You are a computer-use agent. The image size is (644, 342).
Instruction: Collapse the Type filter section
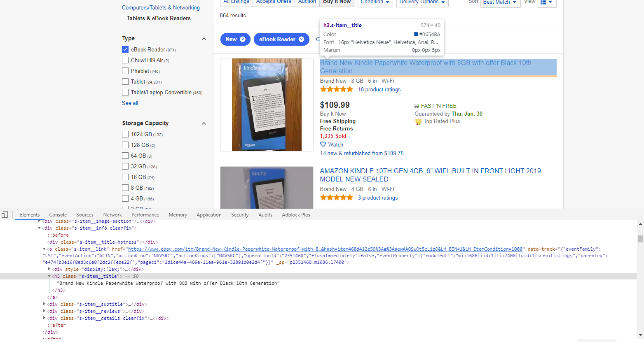pos(204,39)
